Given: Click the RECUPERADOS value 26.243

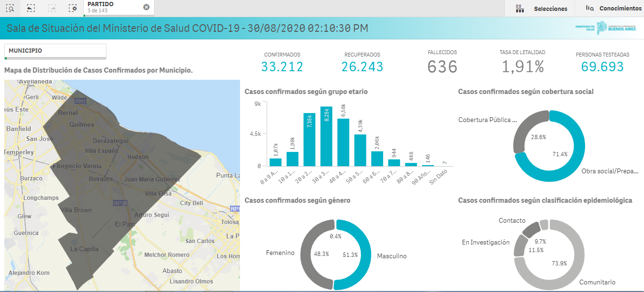Looking at the screenshot, I should pyautogui.click(x=362, y=67).
